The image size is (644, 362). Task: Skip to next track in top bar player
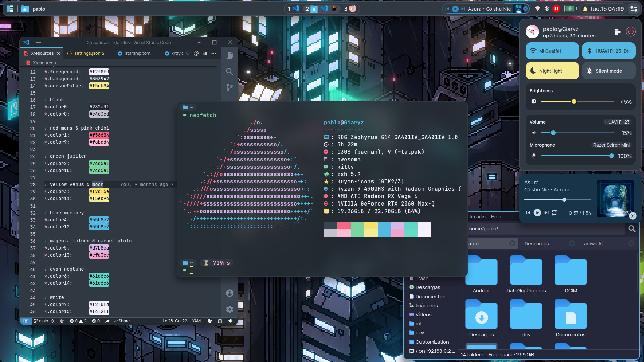[463, 9]
